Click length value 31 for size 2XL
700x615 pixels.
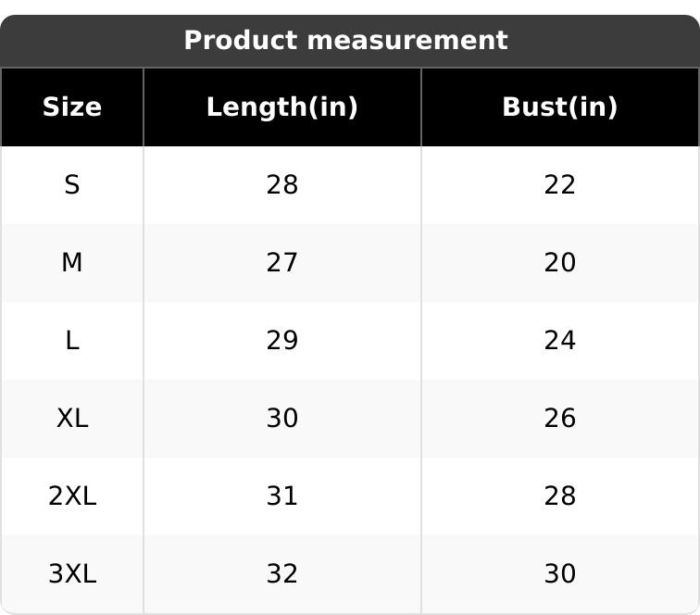coord(281,496)
